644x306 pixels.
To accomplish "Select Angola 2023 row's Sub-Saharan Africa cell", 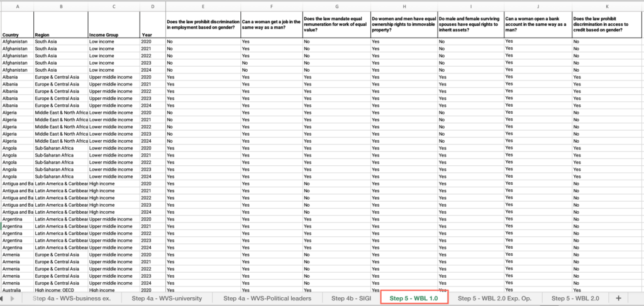I will pos(61,170).
